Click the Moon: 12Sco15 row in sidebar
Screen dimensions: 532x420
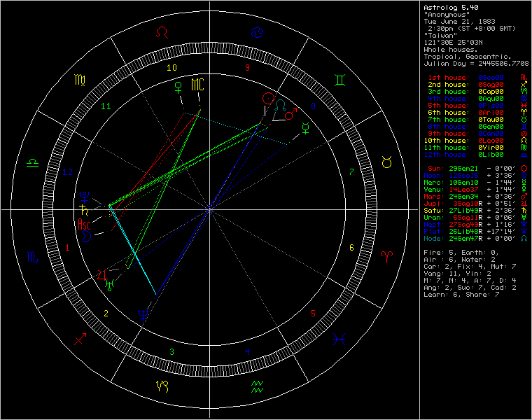[x=476, y=176]
